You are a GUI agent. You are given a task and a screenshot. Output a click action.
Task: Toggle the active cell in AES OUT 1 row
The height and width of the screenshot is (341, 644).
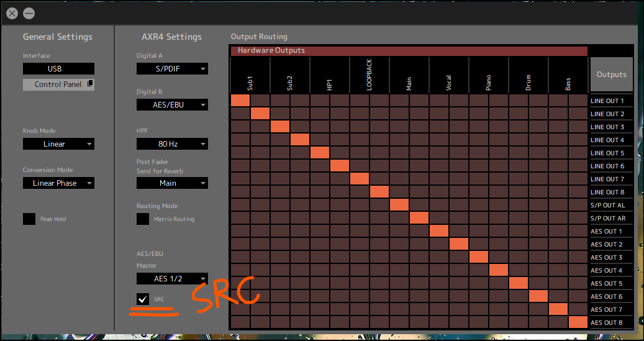438,231
